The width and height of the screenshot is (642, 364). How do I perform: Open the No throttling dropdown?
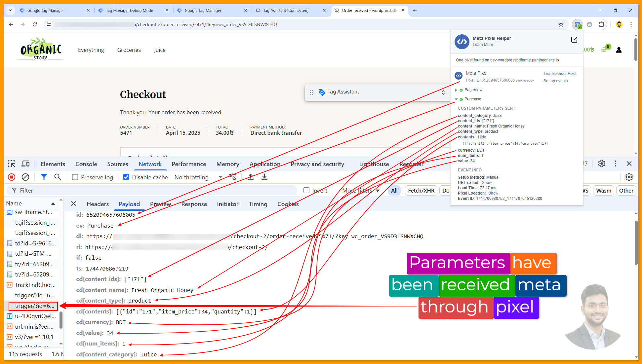click(198, 177)
